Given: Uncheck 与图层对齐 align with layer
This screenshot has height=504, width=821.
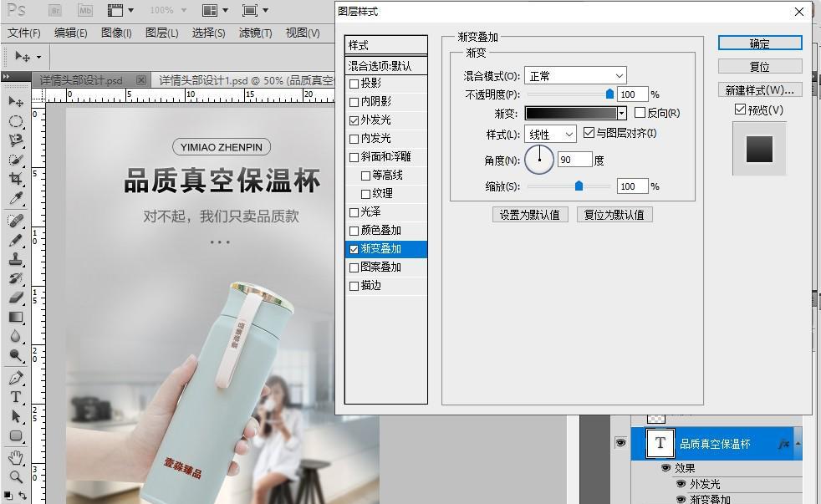Looking at the screenshot, I should click(589, 133).
